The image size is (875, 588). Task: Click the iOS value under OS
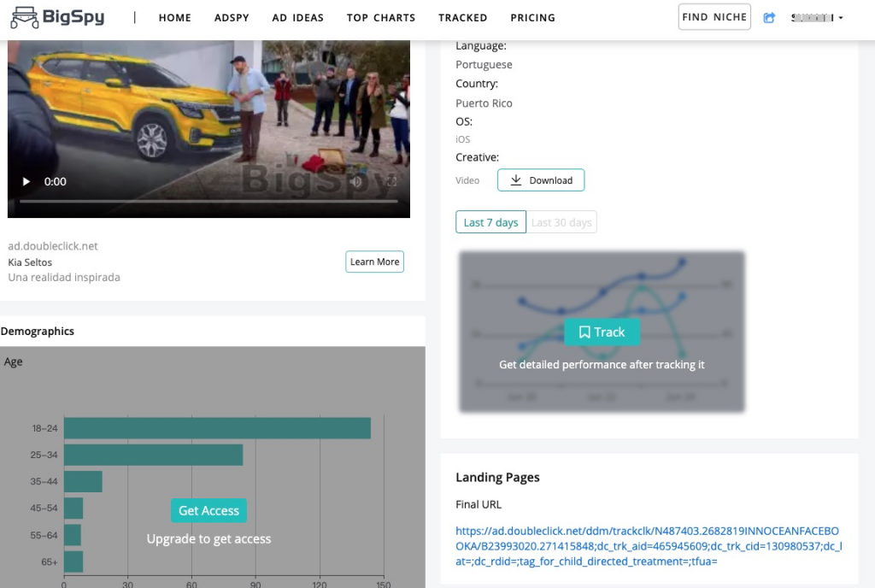point(462,139)
